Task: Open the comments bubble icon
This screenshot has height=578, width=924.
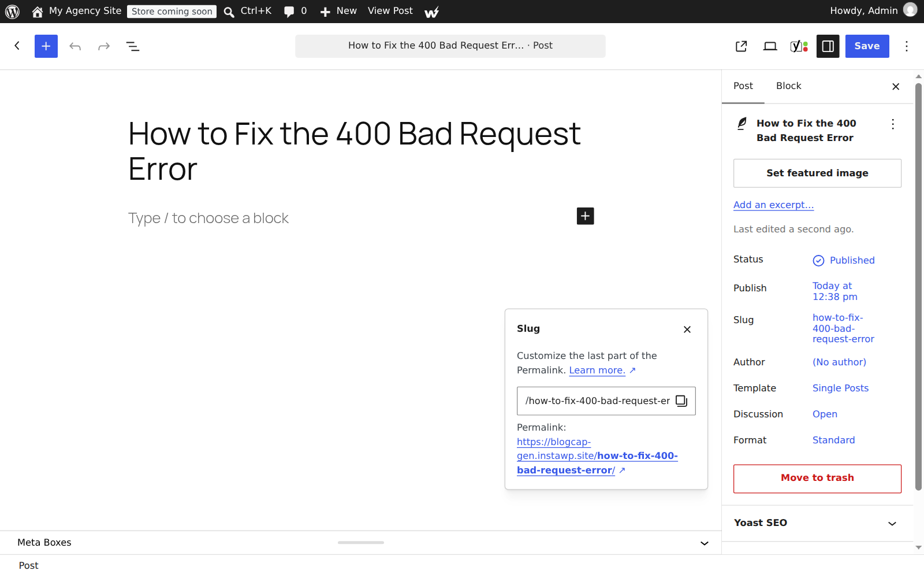Action: [x=289, y=12]
